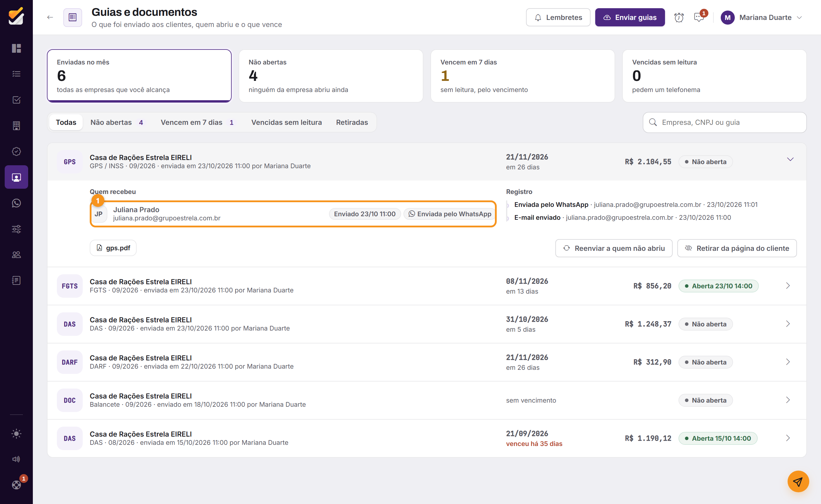Open the verified badge icon in sidebar
821x504 pixels.
coord(16,152)
